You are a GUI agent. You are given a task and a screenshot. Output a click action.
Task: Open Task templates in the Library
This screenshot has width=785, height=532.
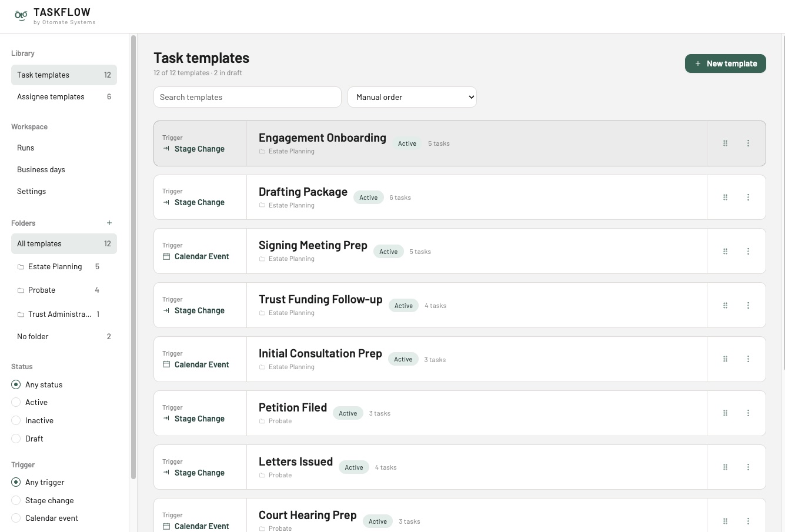pos(64,75)
